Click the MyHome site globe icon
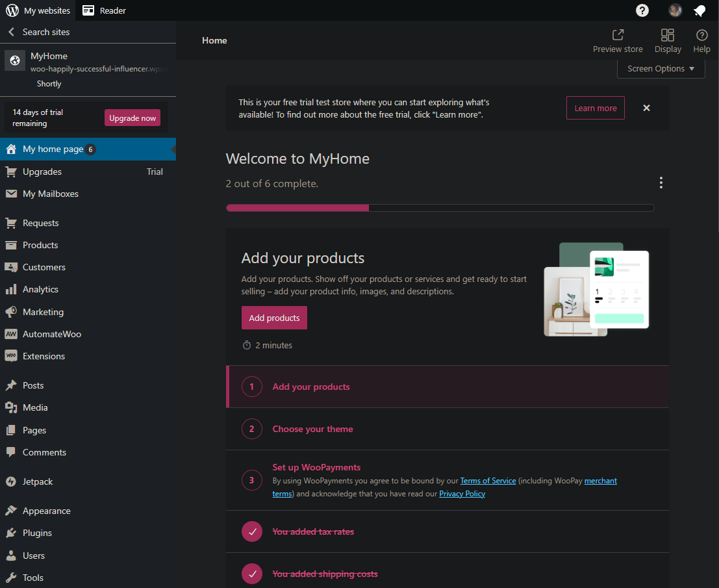719x588 pixels. coord(15,60)
